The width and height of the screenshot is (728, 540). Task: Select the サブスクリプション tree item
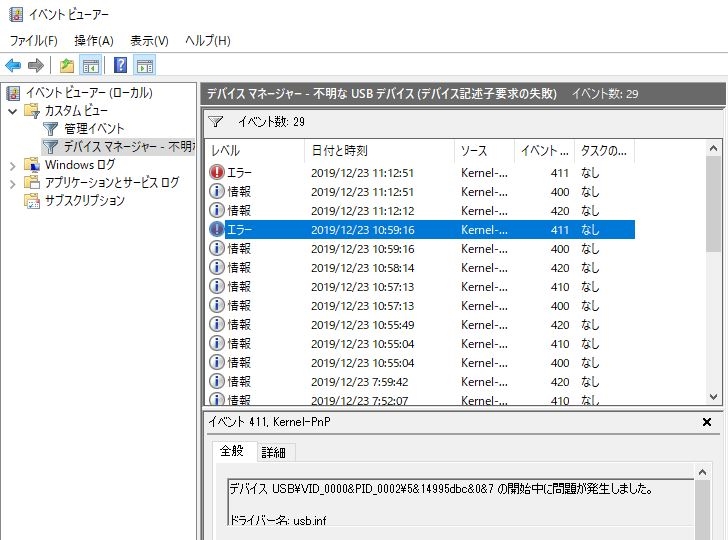coord(84,201)
